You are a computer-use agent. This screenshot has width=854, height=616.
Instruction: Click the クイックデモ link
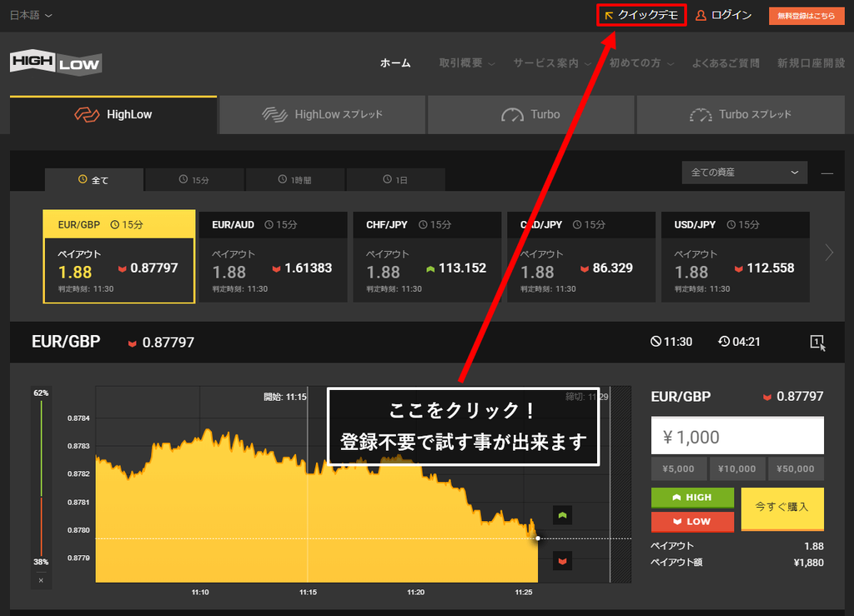point(641,15)
